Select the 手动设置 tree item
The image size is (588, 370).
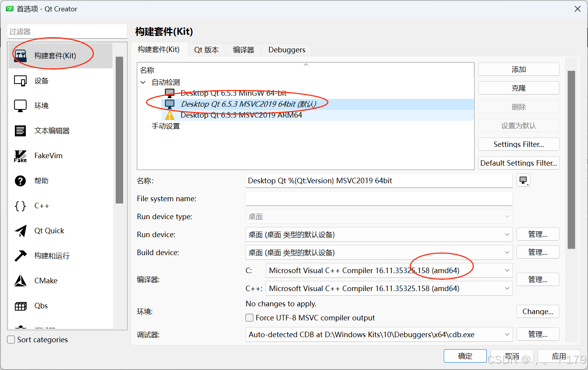coord(166,126)
